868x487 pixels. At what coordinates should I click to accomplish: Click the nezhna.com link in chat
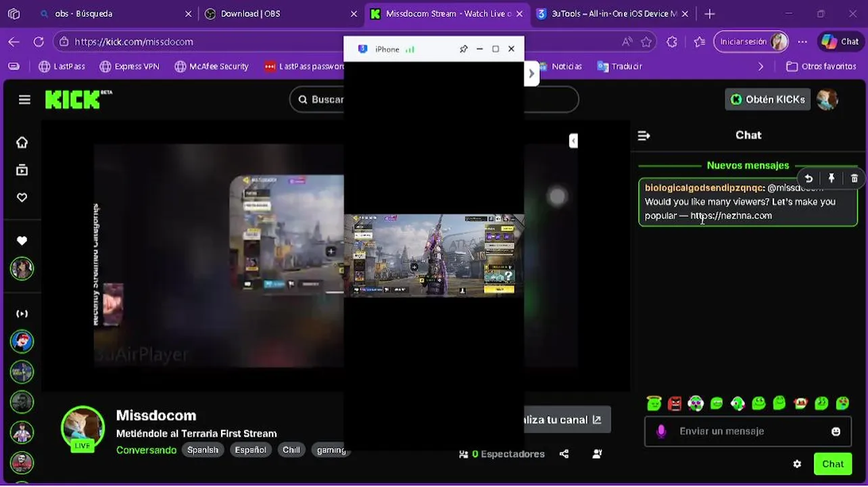[x=731, y=216]
